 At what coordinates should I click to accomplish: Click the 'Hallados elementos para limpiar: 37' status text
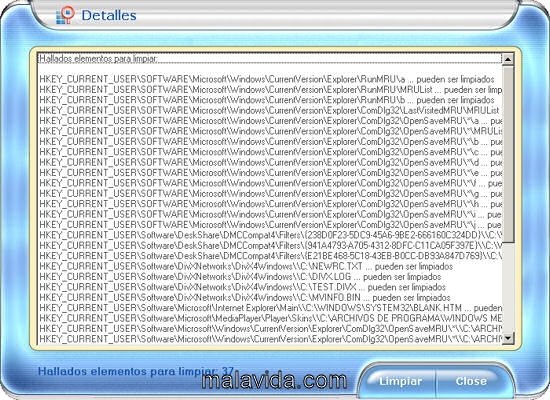pyautogui.click(x=135, y=371)
